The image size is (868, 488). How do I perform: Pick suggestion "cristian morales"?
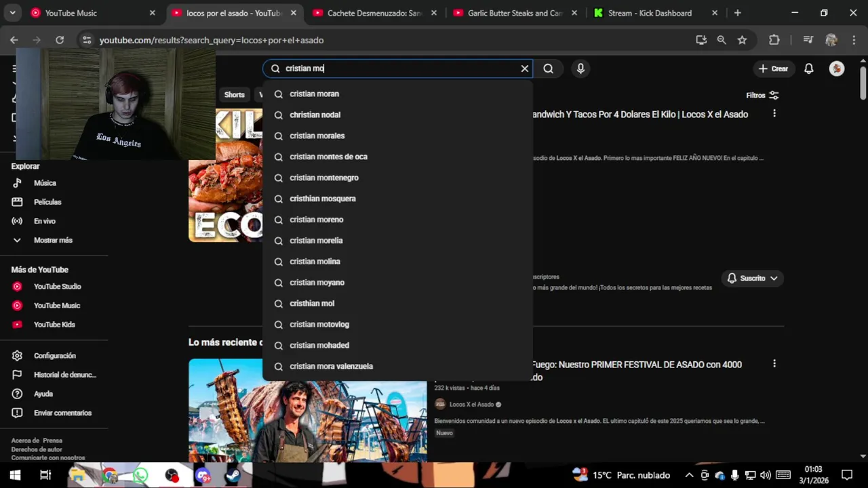398,136
